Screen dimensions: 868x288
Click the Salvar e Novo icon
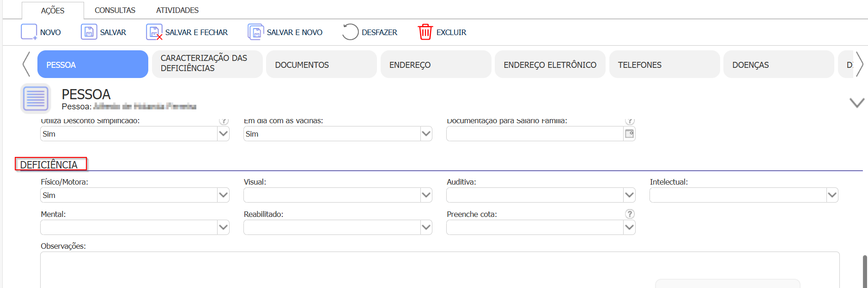[256, 32]
